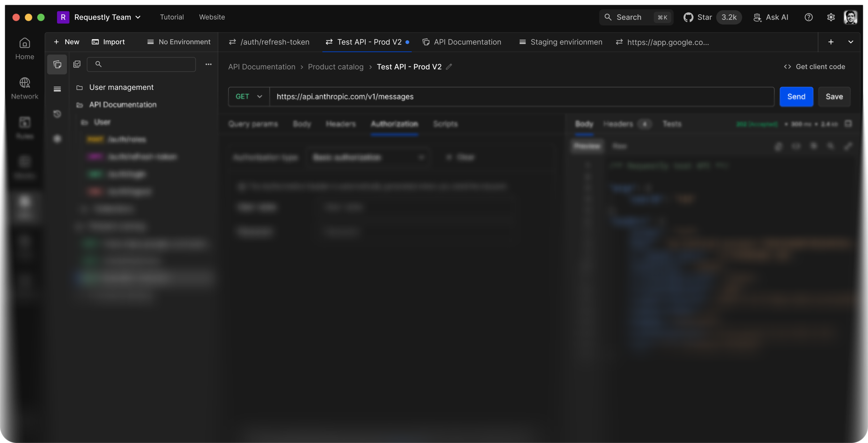The image size is (868, 443).
Task: Click the New button
Action: point(66,42)
